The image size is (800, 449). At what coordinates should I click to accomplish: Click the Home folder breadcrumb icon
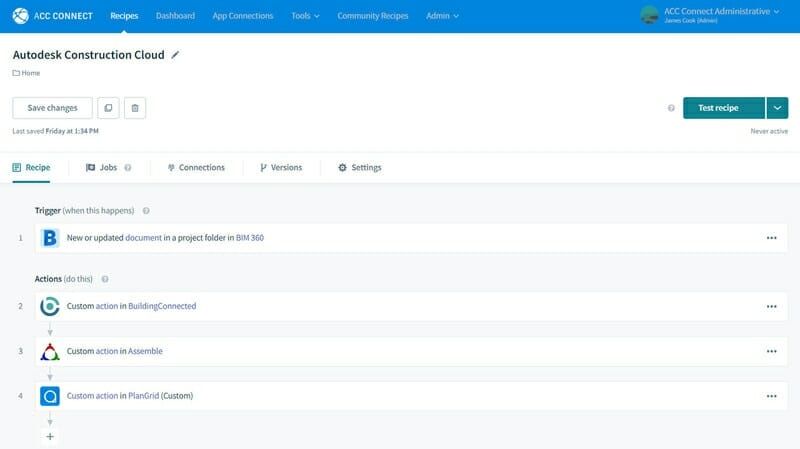16,73
